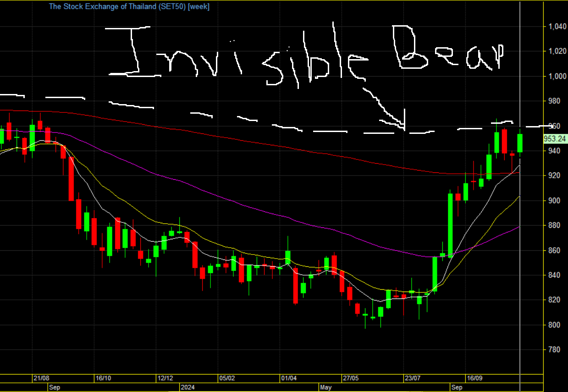Click the Sep label beneath the 21/08 date
Screen dimensions: 568x392
(x=55, y=387)
